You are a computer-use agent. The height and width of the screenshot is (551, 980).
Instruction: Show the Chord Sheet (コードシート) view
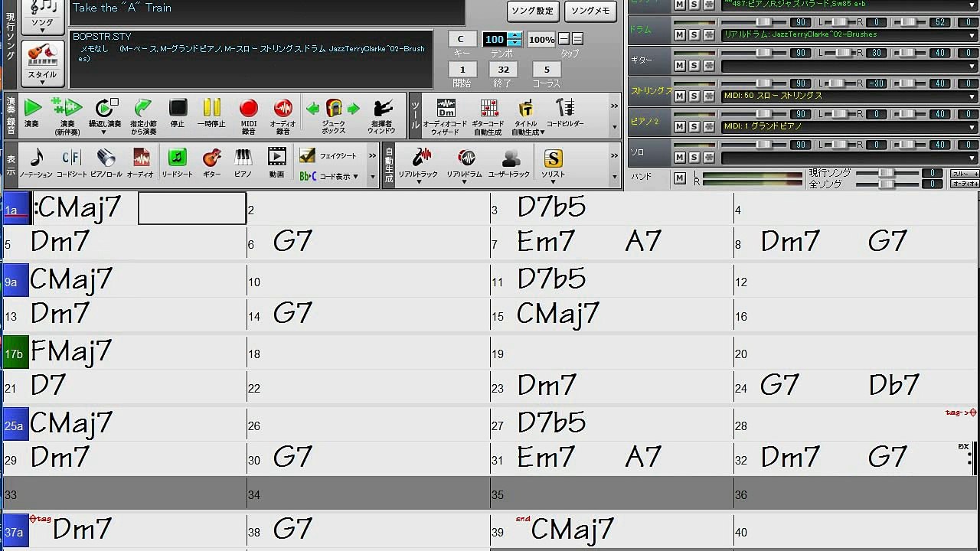pyautogui.click(x=71, y=163)
